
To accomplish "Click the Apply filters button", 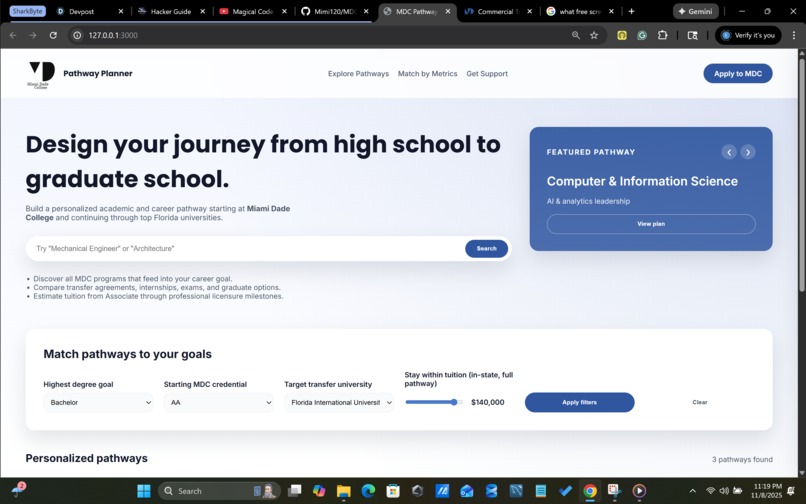I will coord(579,403).
